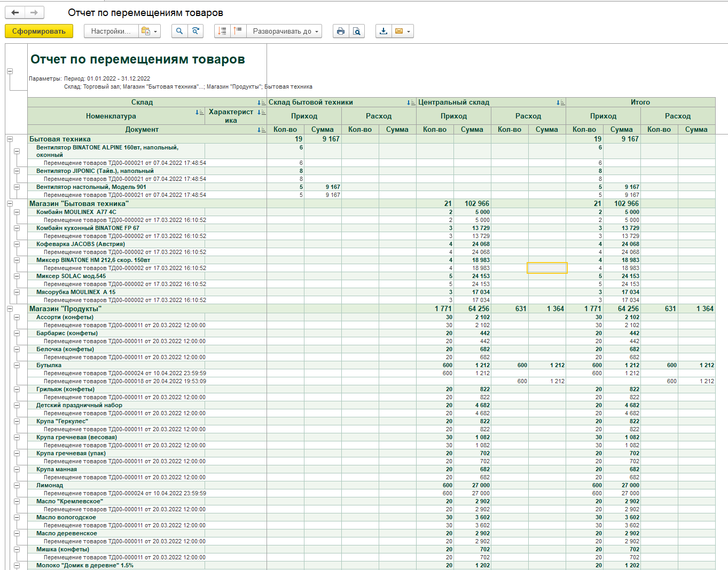Viewport: 728px width, 570px height.
Task: Collapse the Бутылка row
Action: (x=17, y=365)
